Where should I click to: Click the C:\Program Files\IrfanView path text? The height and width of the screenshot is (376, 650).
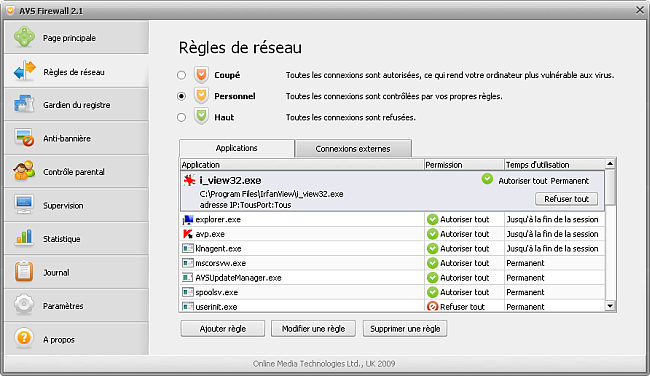point(271,194)
